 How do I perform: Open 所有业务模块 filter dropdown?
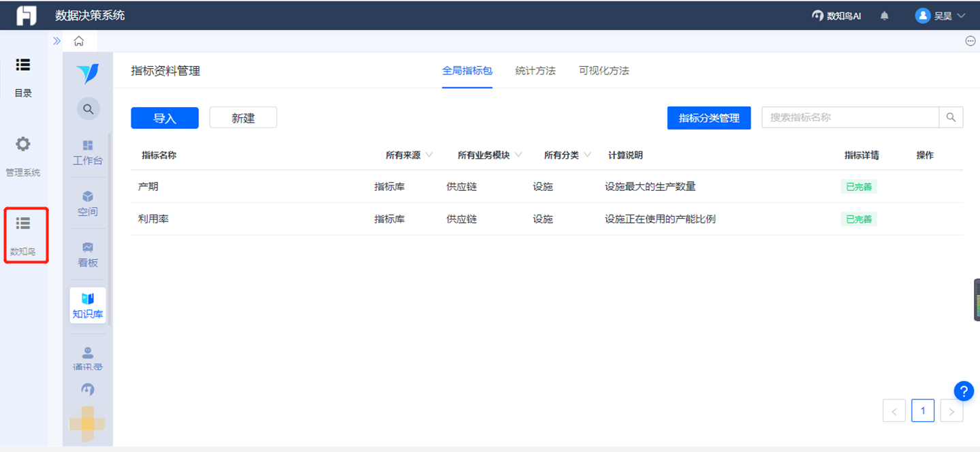click(x=490, y=155)
